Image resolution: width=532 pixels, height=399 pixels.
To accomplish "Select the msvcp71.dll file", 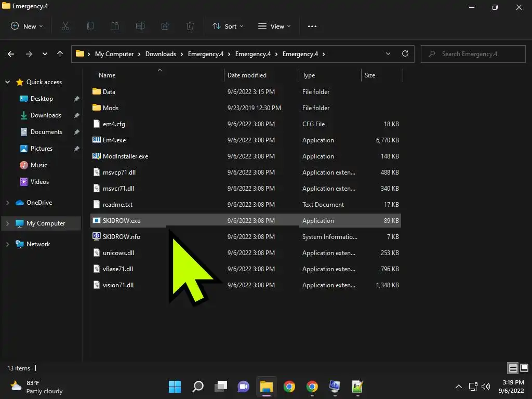I will pos(119,172).
